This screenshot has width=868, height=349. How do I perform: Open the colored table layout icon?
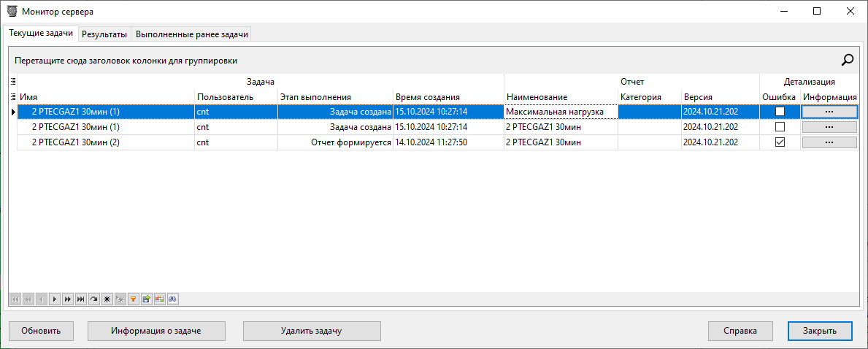point(159,299)
